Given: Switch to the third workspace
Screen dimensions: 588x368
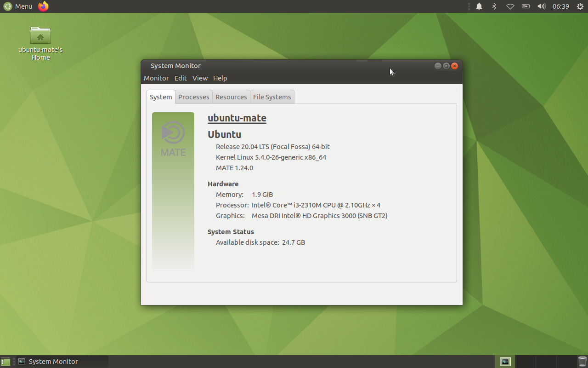Looking at the screenshot, I should (546, 362).
